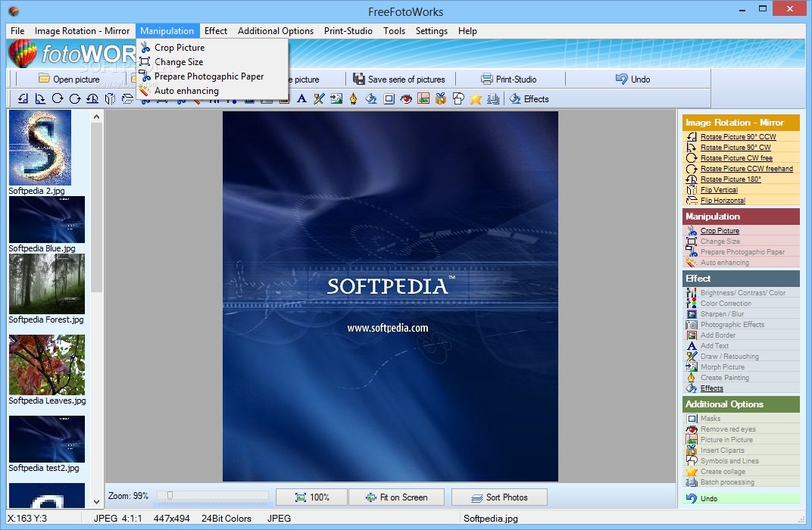Viewport: 812px width, 530px height.
Task: Click the Open picture toolbar button
Action: [70, 79]
